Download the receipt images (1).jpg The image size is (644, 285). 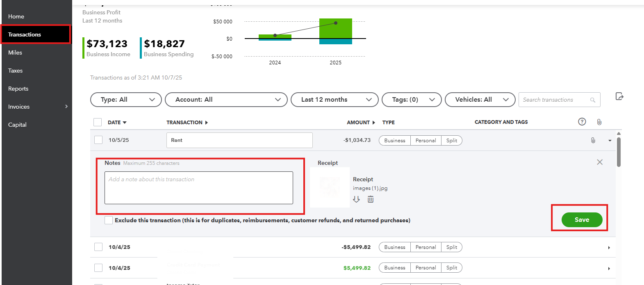point(356,199)
